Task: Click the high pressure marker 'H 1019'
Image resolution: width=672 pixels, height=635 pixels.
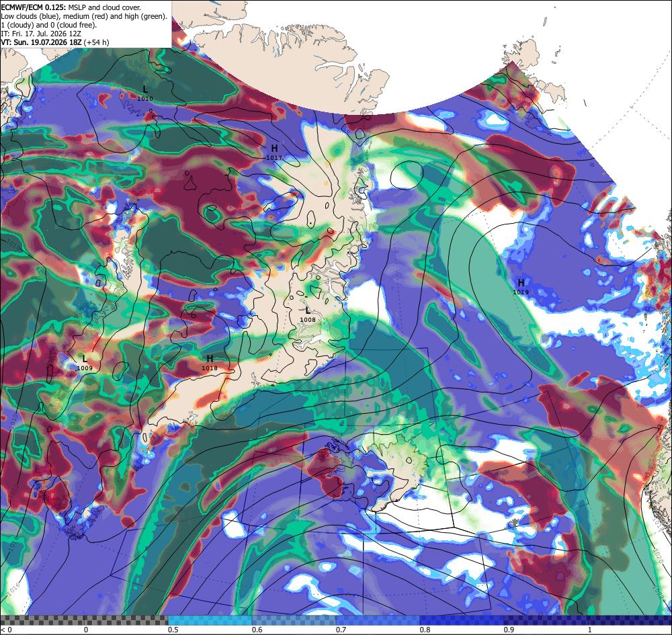Action: [x=521, y=286]
